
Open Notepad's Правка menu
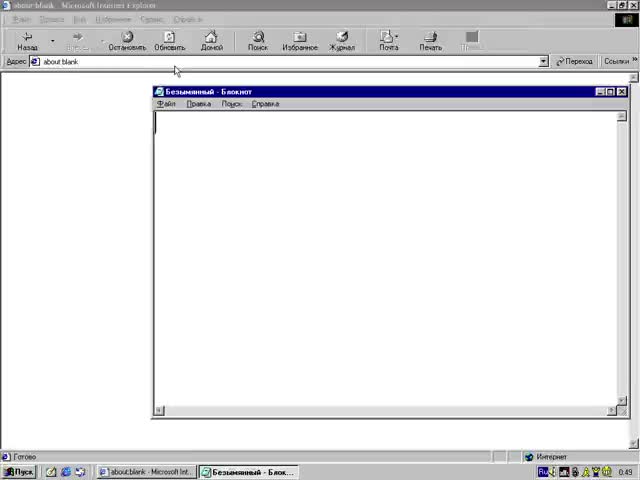[x=198, y=104]
